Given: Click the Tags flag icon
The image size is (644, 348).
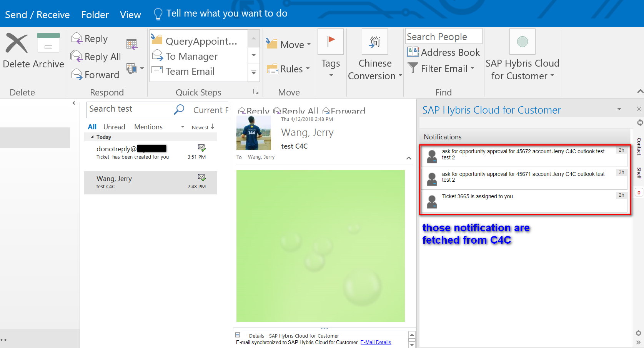Looking at the screenshot, I should click(x=331, y=42).
